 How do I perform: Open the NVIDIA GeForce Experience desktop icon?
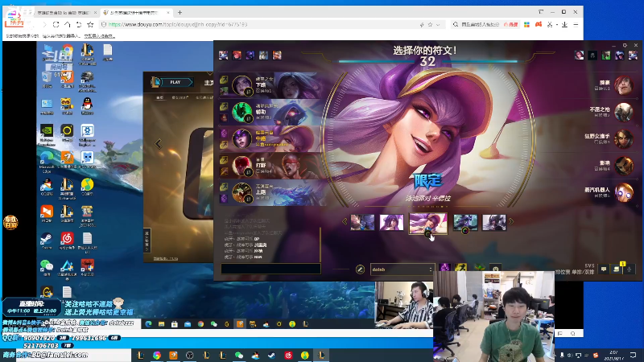pyautogui.click(x=47, y=134)
